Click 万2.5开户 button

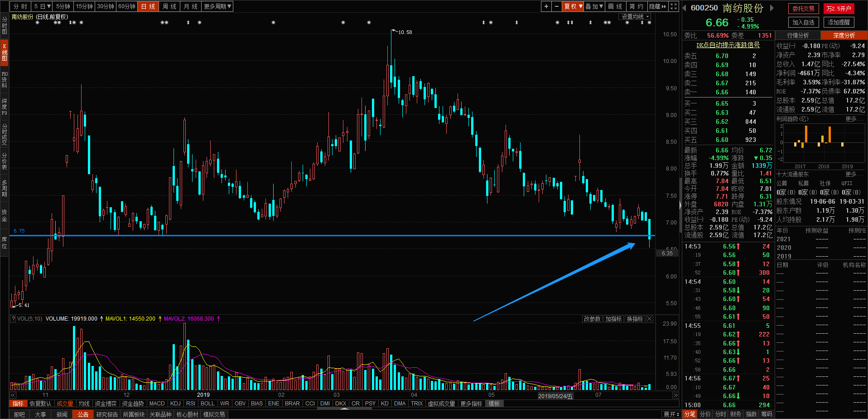point(839,9)
